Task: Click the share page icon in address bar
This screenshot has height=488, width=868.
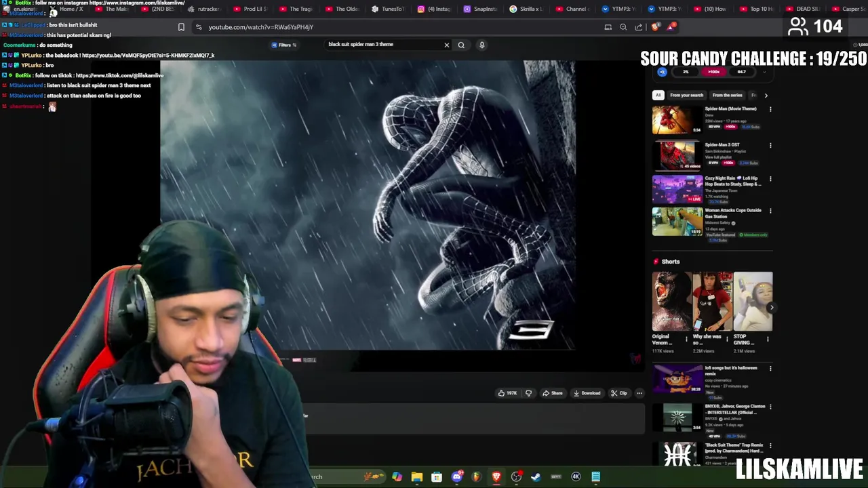Action: pos(639,27)
